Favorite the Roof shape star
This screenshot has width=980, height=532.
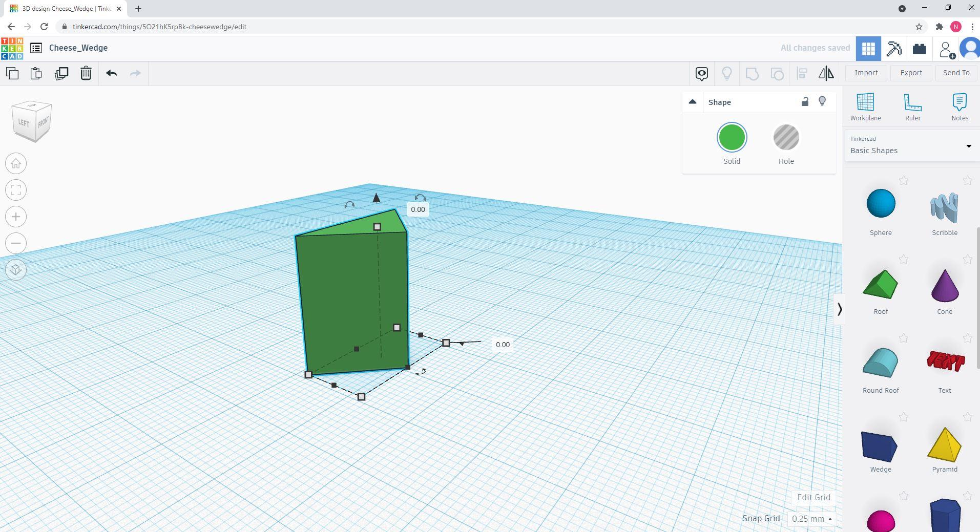tap(904, 260)
